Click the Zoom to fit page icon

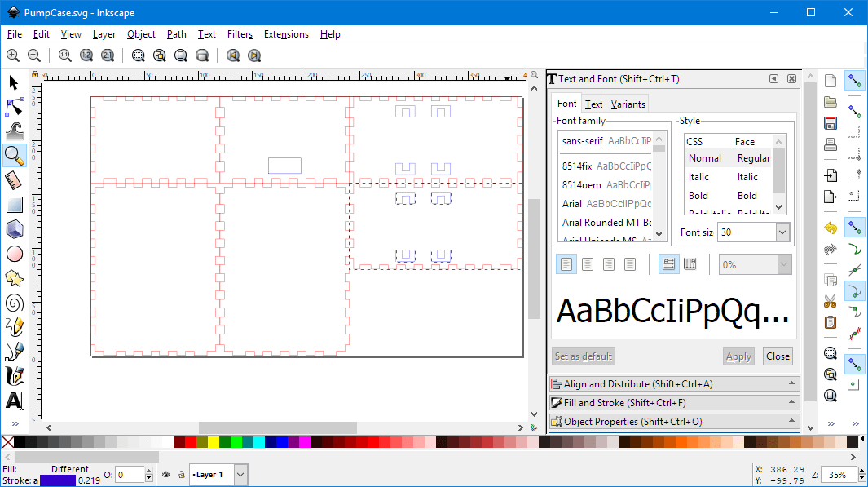click(x=181, y=55)
